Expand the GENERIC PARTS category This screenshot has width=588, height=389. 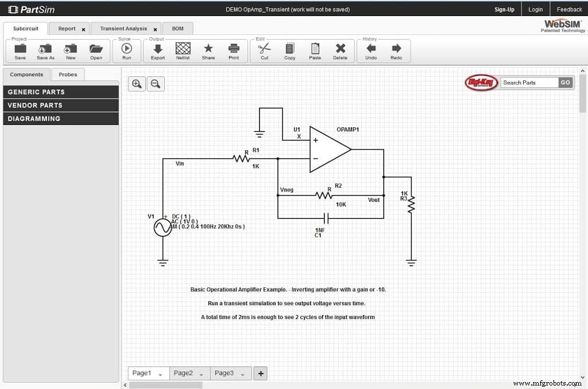[x=61, y=92]
